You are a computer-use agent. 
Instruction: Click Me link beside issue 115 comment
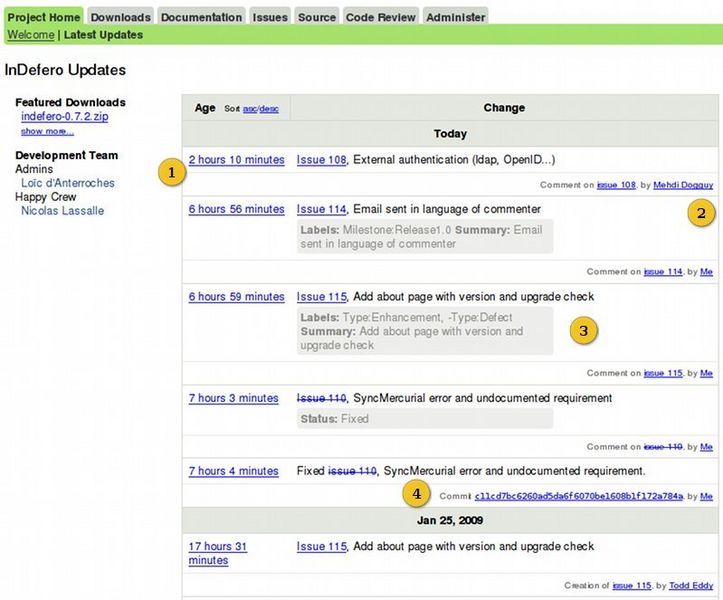706,373
